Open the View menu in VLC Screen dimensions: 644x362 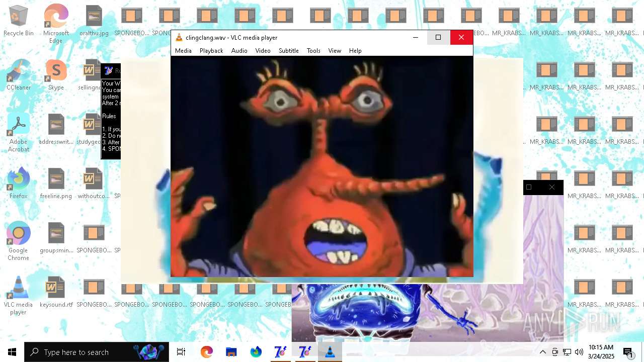point(335,51)
